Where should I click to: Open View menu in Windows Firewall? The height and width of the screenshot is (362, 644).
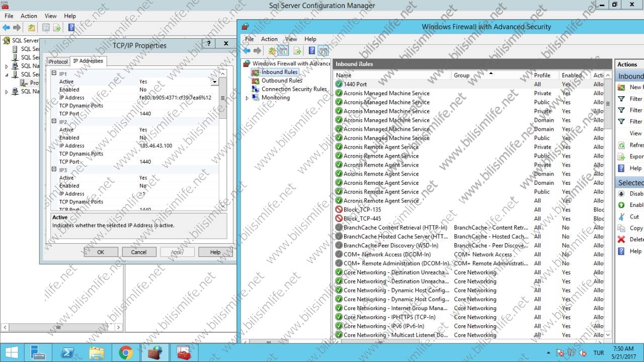[291, 39]
